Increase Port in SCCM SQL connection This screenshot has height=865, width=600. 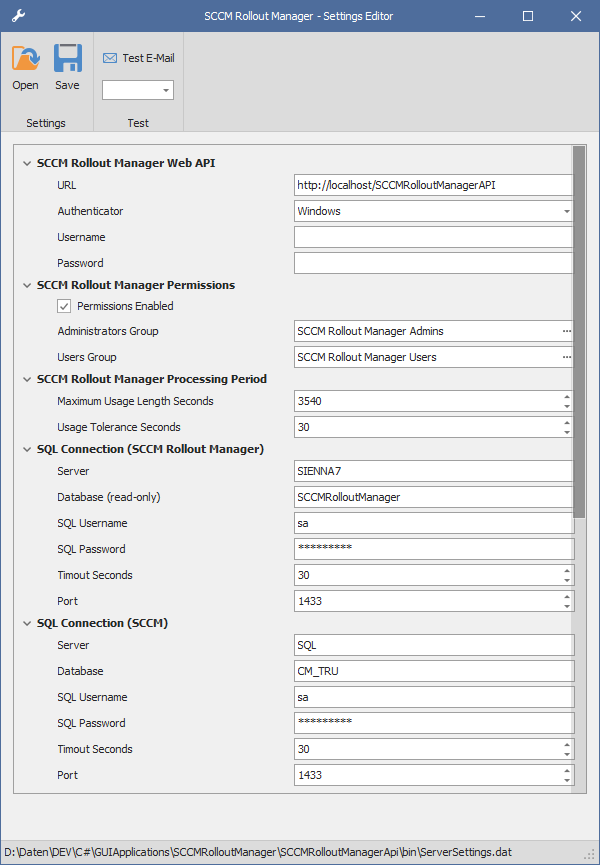tap(567, 771)
